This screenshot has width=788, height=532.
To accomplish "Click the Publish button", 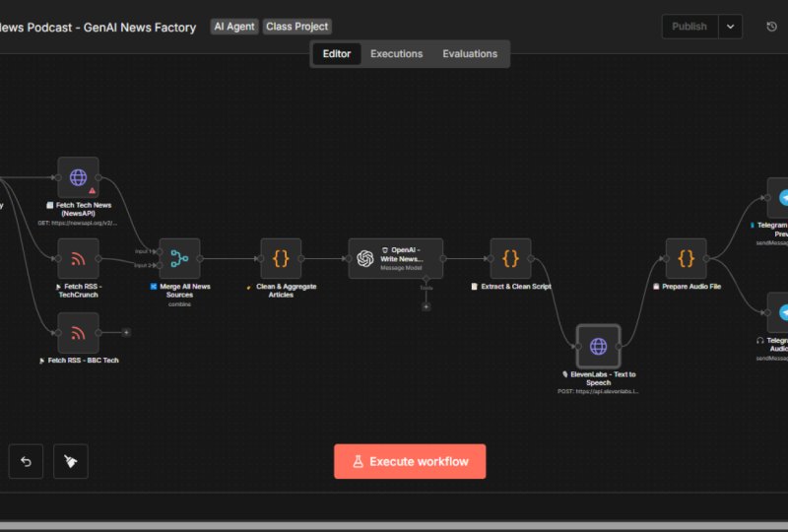I will tap(689, 27).
